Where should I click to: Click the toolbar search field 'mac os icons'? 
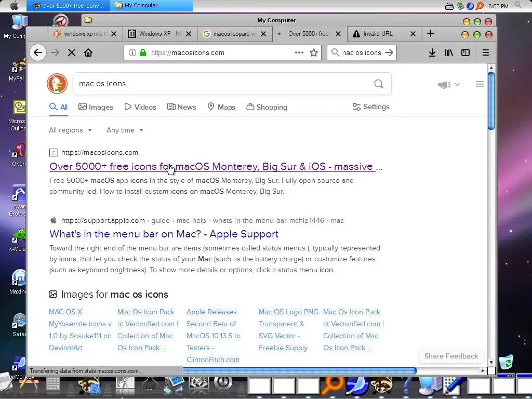click(362, 52)
